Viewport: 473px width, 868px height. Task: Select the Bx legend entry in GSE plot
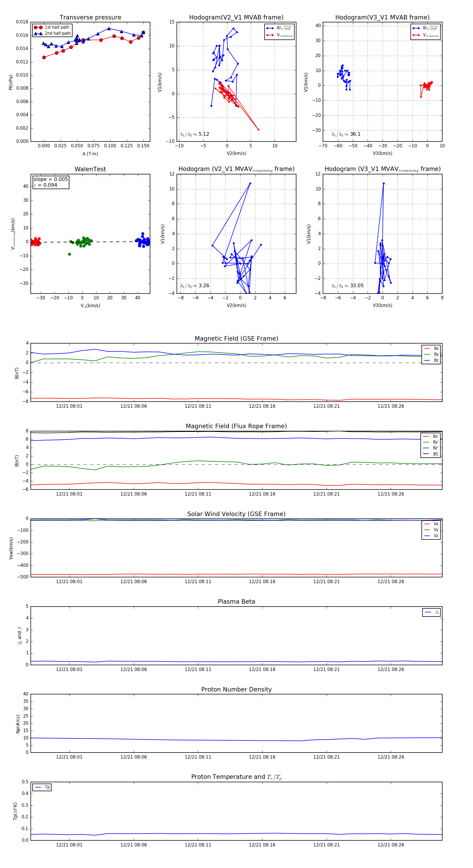pos(431,349)
